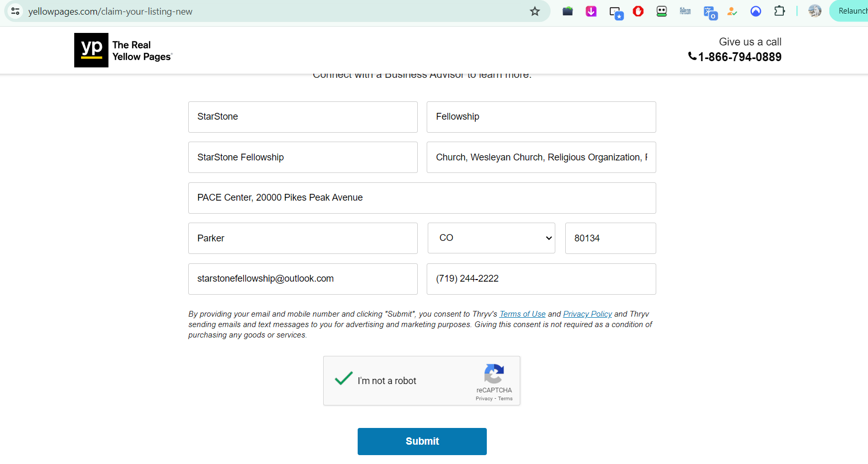
Task: Edit the phone field (719) 244-2222
Action: (x=541, y=279)
